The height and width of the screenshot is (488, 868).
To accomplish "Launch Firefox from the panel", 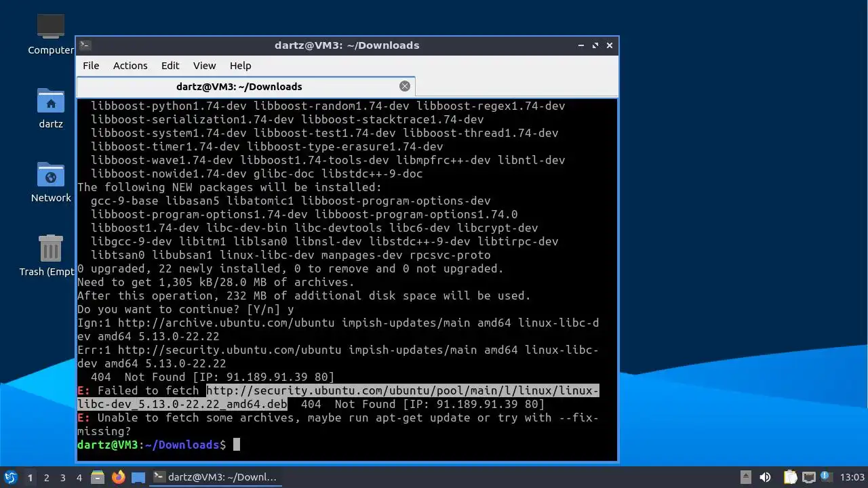I will [x=118, y=477].
